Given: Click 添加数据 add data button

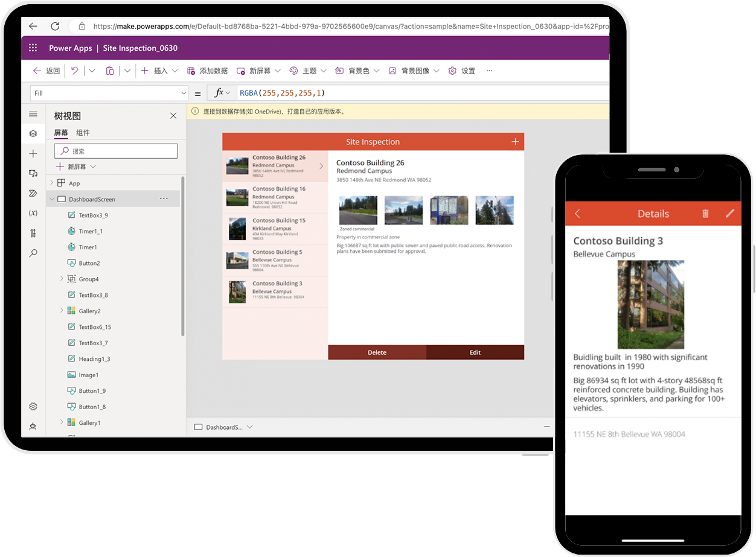Looking at the screenshot, I should click(207, 71).
